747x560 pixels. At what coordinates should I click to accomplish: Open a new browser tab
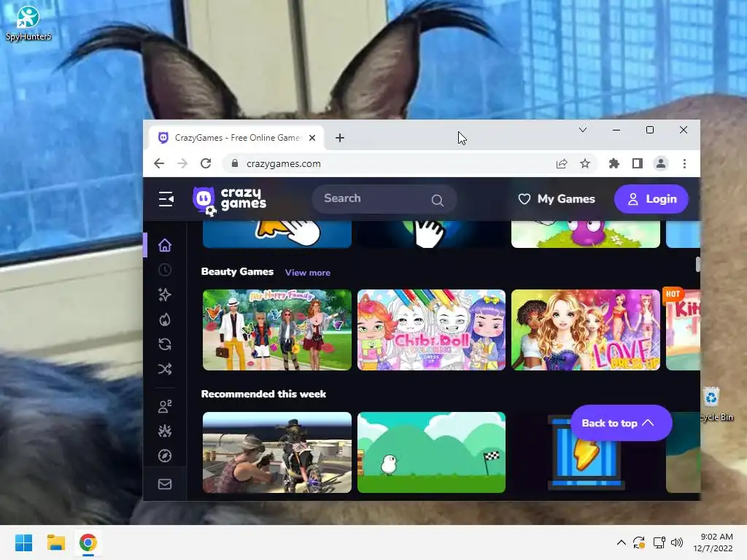coord(340,138)
